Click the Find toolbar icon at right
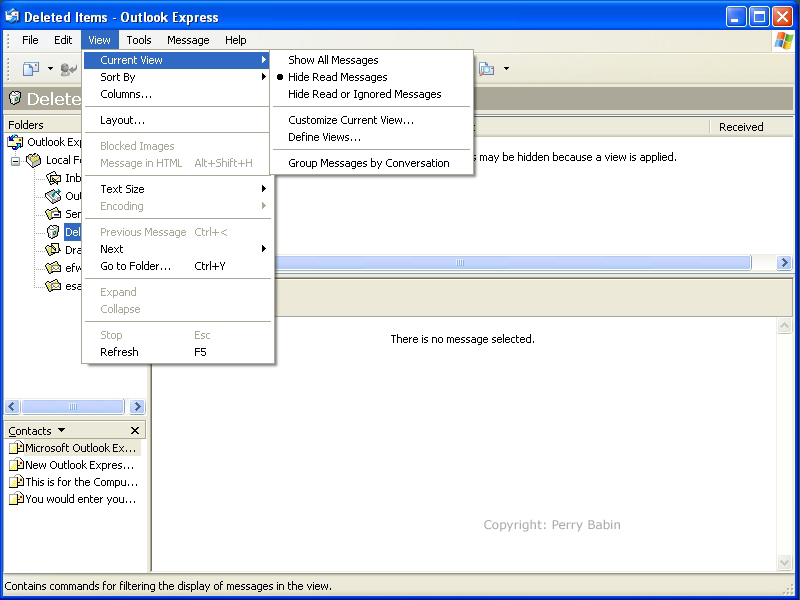Screen dimensions: 800x600 click(487, 69)
